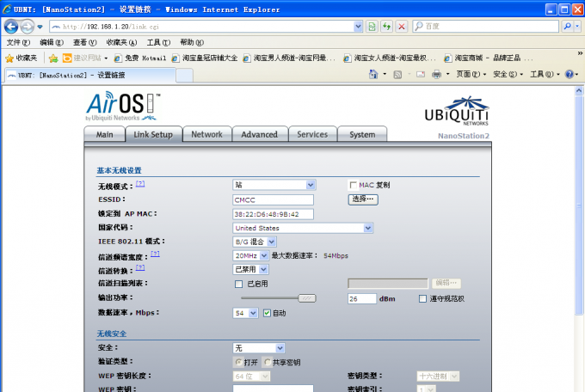Open the 帮助(H) Help menu
The image size is (585, 392).
pyautogui.click(x=192, y=42)
